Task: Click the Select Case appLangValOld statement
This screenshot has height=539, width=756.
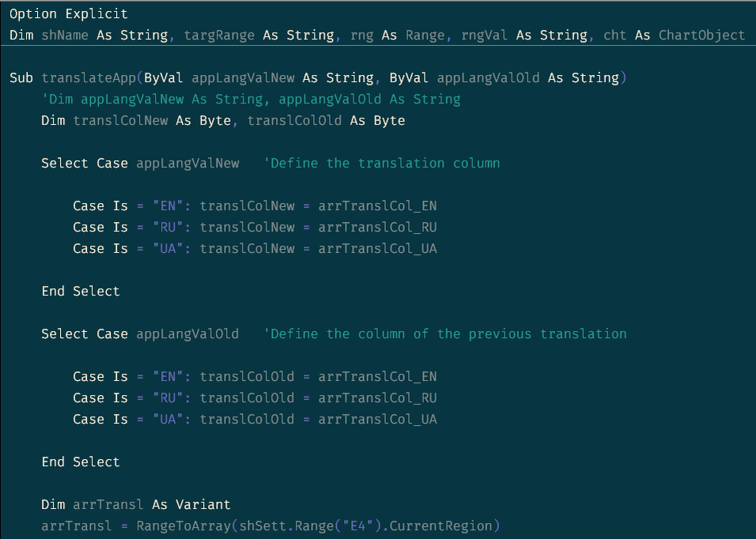Action: coord(140,334)
